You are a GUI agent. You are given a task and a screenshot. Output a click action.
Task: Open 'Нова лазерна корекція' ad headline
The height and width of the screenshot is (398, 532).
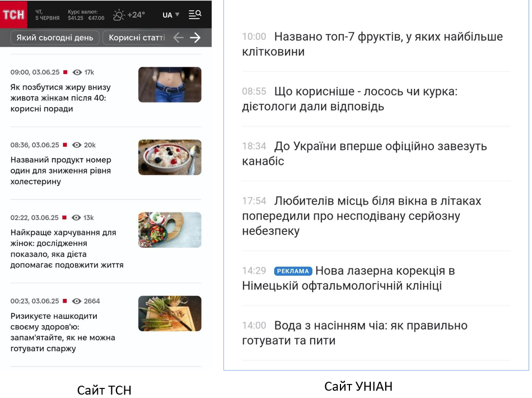(x=348, y=278)
